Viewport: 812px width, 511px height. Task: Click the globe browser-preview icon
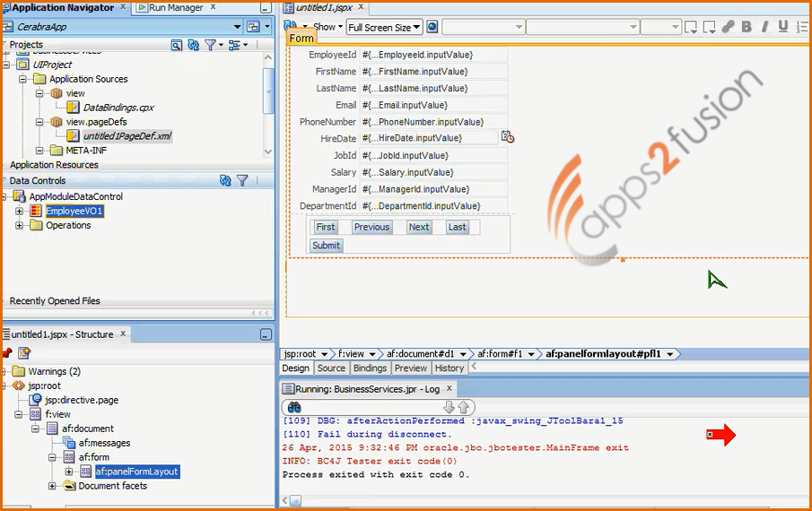click(x=432, y=27)
